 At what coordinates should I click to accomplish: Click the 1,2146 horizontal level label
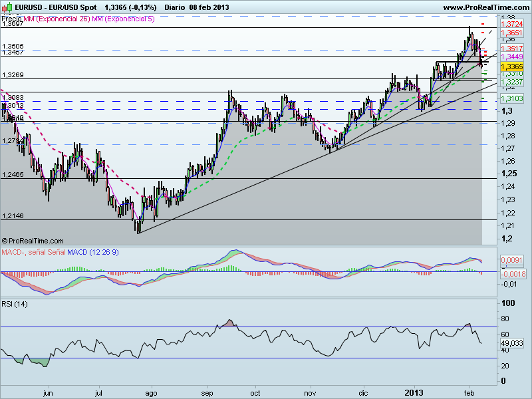point(13,215)
